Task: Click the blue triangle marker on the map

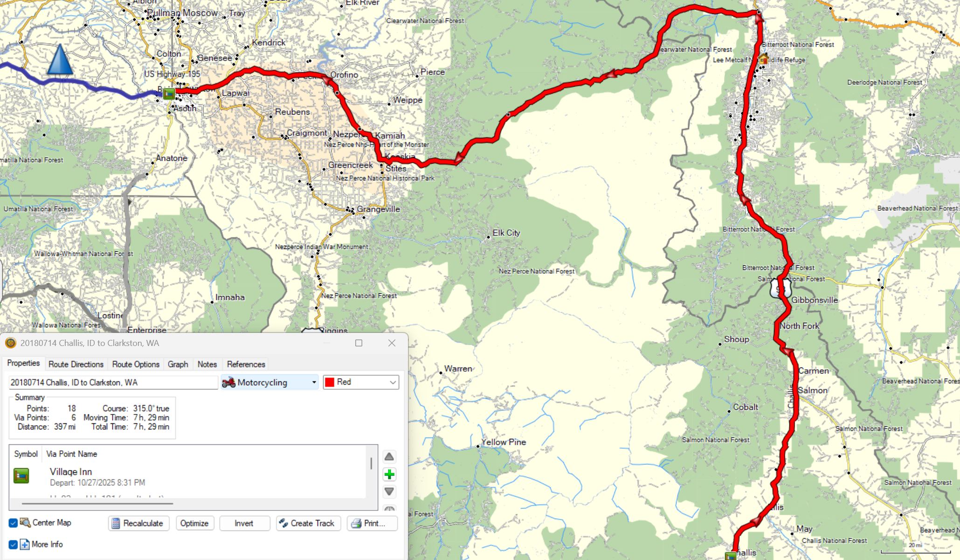Action: 60,60
